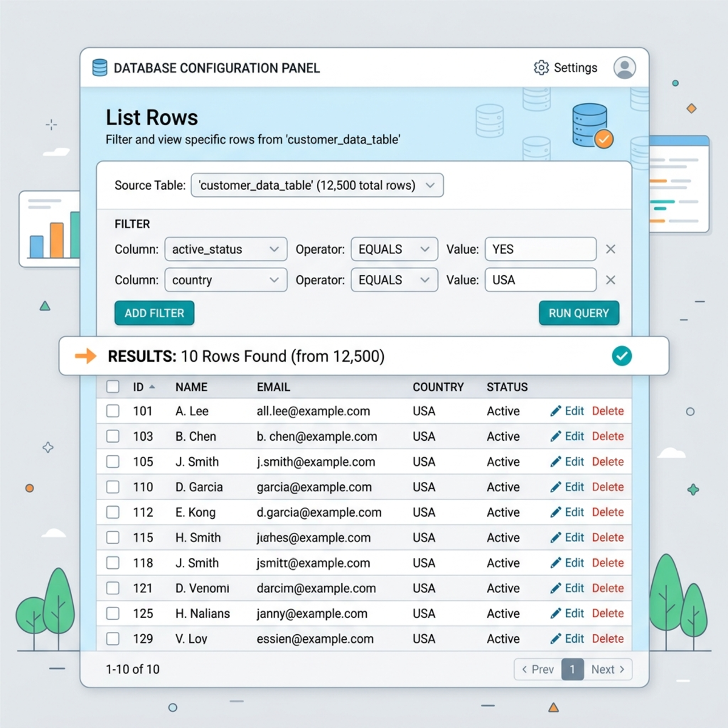Remove the country filter row

coord(611,280)
